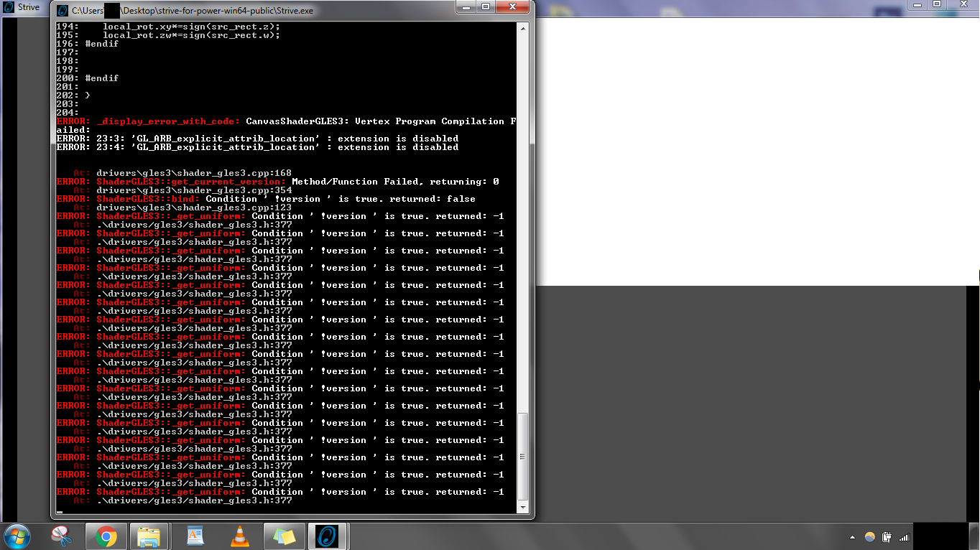Image resolution: width=980 pixels, height=550 pixels.
Task: Click the Strive.exe path in console title
Action: pos(193,11)
